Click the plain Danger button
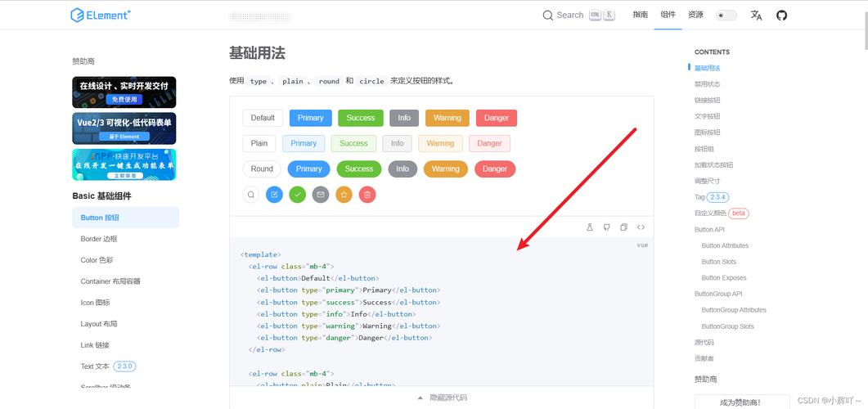 tap(490, 143)
